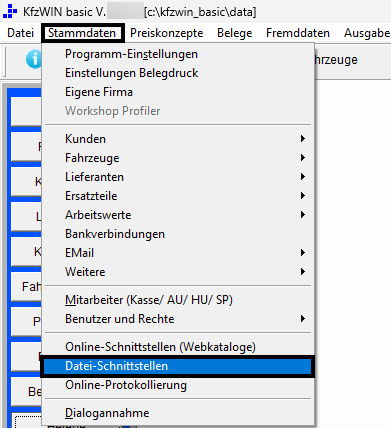Expand the Benutzer und Rechte submenu
The height and width of the screenshot is (428, 391).
(178, 319)
